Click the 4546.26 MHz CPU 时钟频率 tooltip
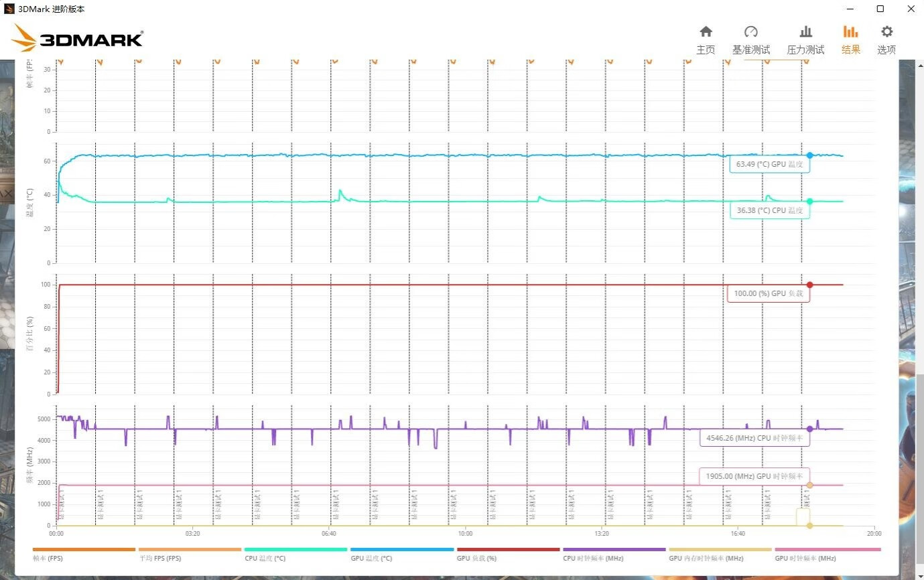The width and height of the screenshot is (924, 580). 754,439
